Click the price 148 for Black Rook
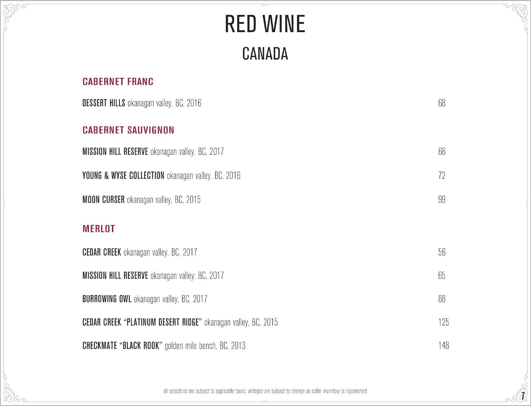 (x=444, y=346)
